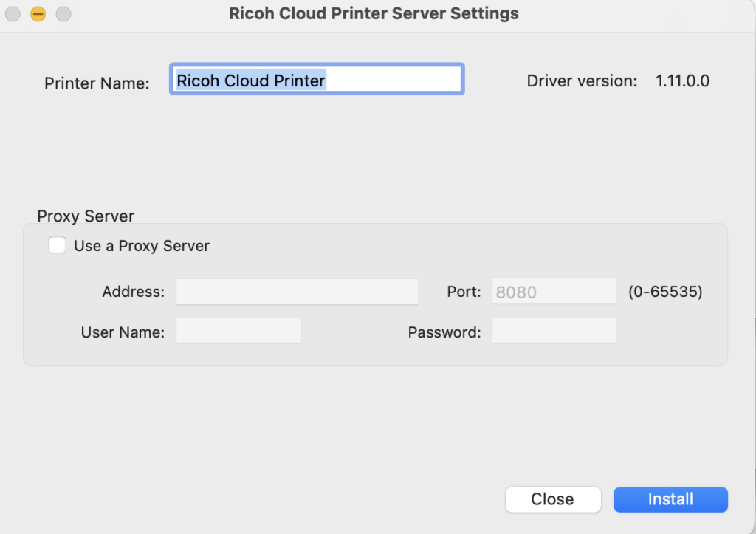Click the driver version value 1.11.0.0

pos(682,81)
